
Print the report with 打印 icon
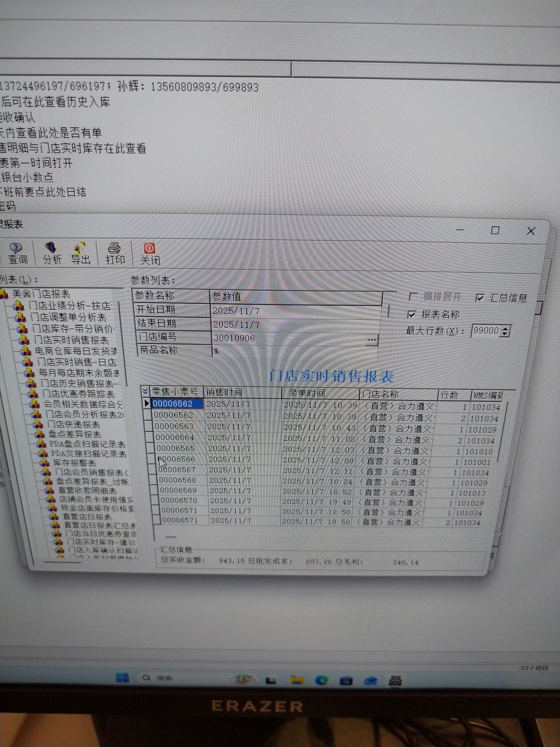coord(115,253)
